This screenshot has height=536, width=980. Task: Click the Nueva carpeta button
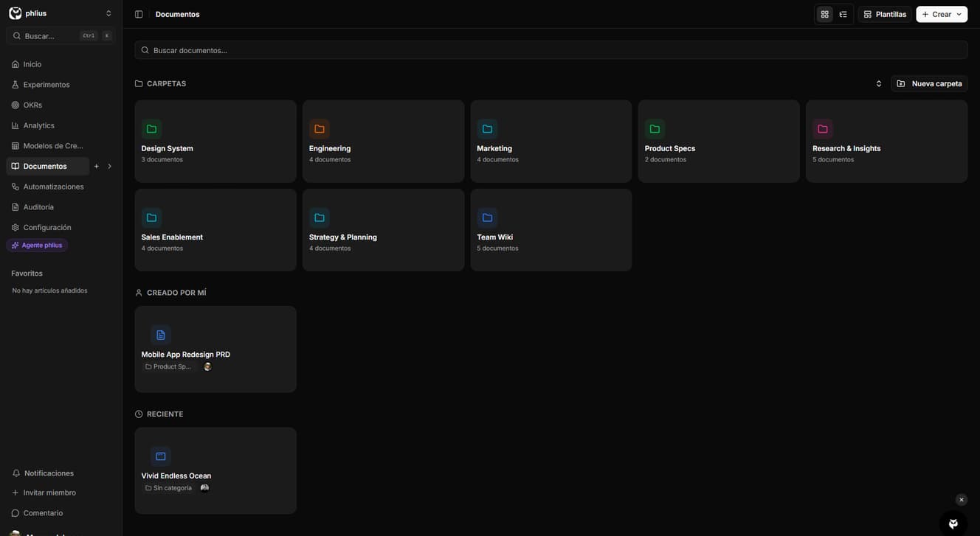click(x=929, y=83)
